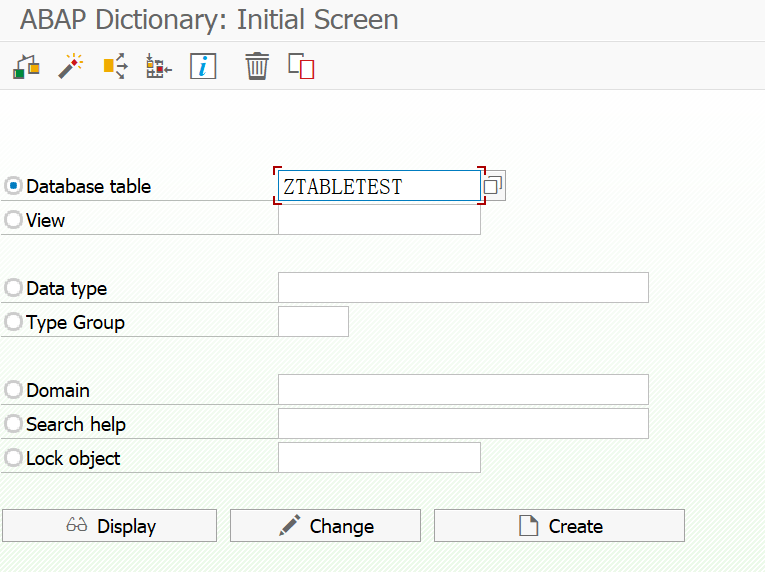Select the Database table radio button
The width and height of the screenshot is (765, 572).
click(14, 186)
